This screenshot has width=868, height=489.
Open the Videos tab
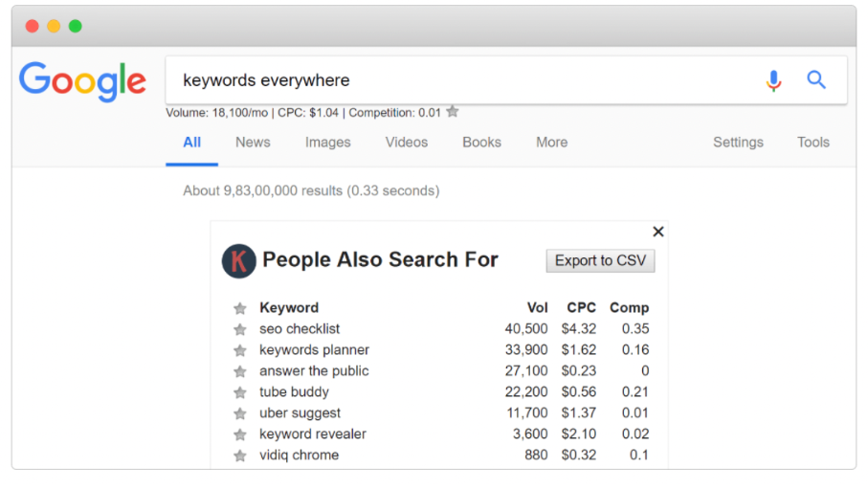pos(406,143)
